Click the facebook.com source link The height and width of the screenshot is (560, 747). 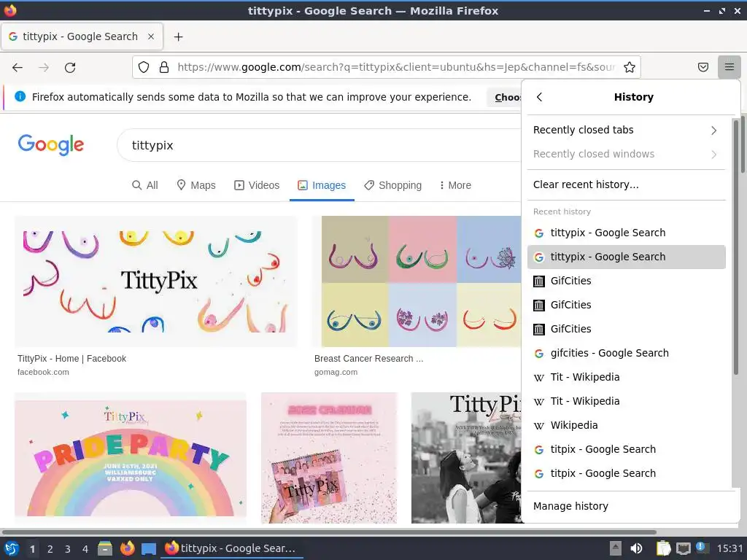click(x=43, y=373)
